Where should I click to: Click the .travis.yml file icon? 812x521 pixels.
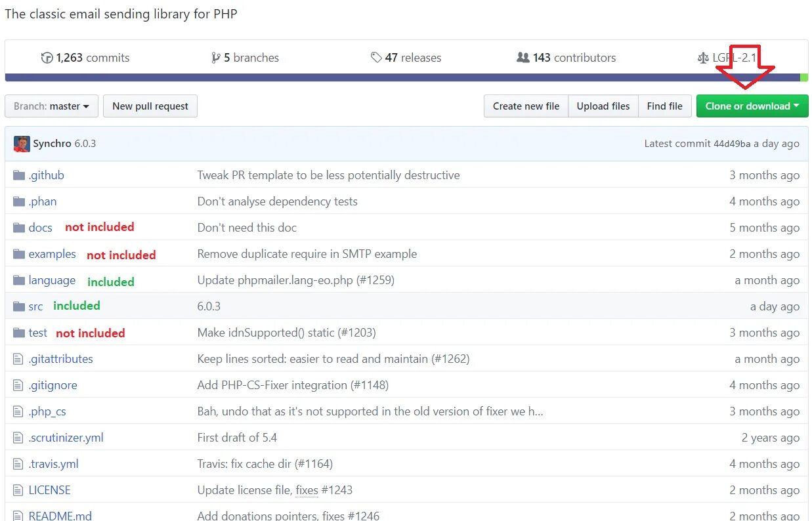pyautogui.click(x=18, y=464)
